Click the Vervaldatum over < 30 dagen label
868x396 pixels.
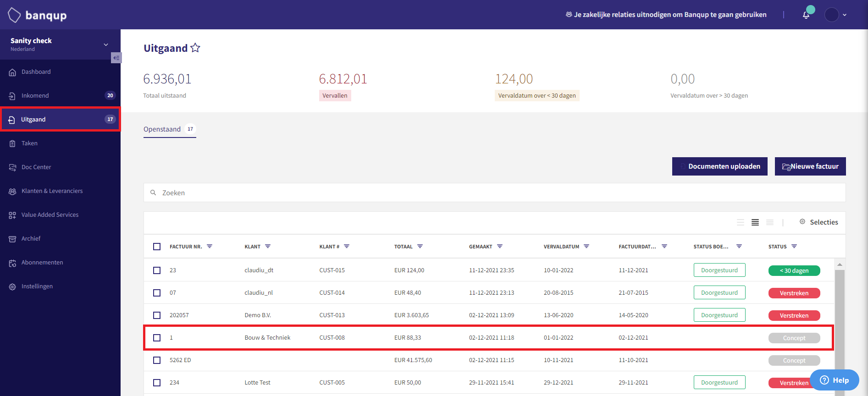point(537,95)
